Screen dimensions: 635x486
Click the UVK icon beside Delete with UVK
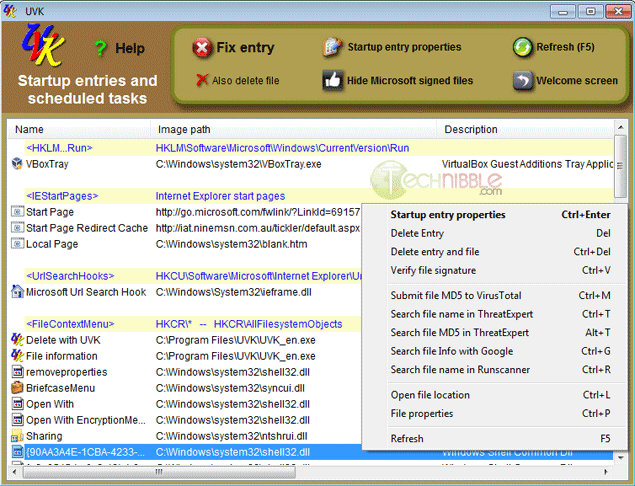pos(17,339)
